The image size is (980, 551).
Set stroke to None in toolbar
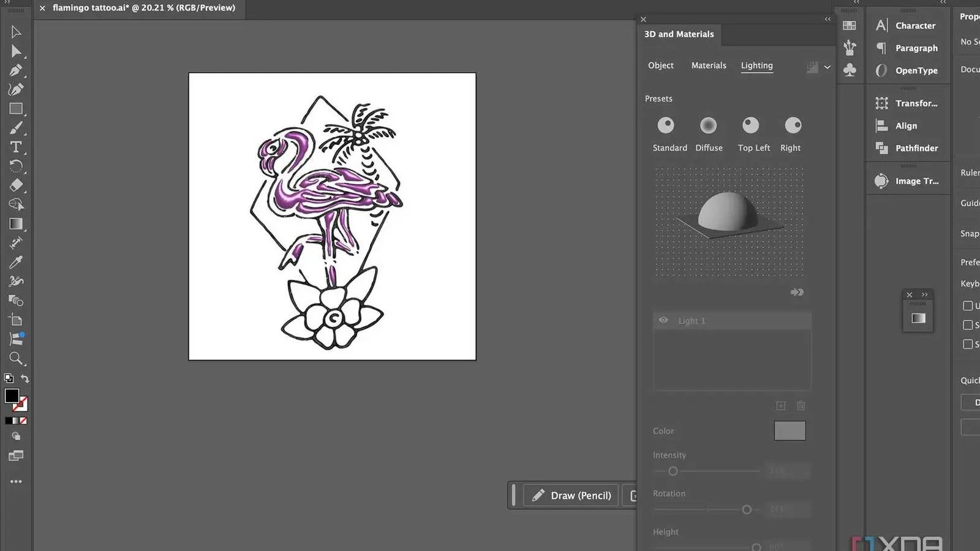pos(23,421)
